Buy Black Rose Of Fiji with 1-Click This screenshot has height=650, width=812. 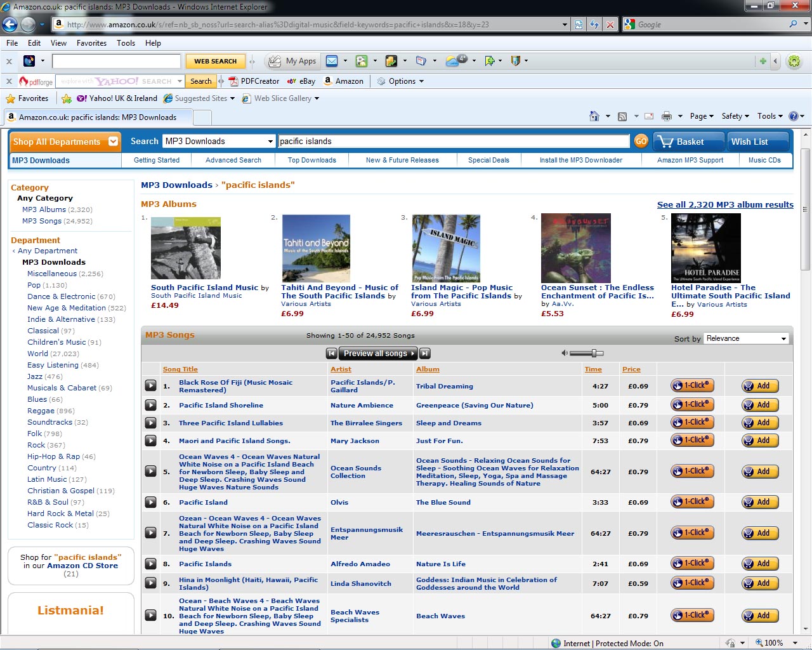(x=692, y=385)
